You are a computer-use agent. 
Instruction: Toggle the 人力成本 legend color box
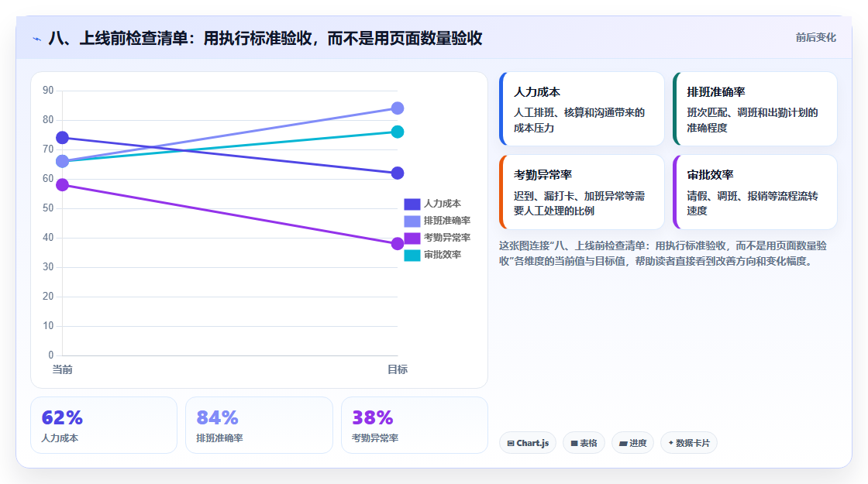(412, 204)
